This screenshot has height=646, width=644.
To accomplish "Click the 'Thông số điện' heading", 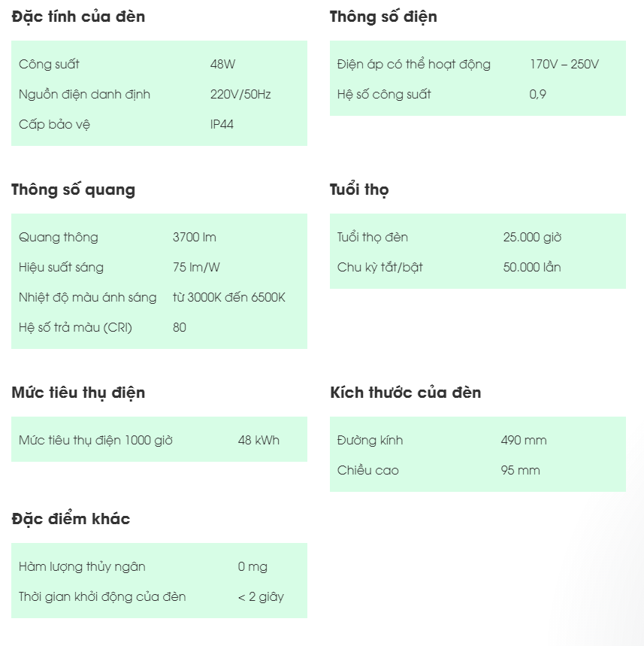I will coord(383,17).
